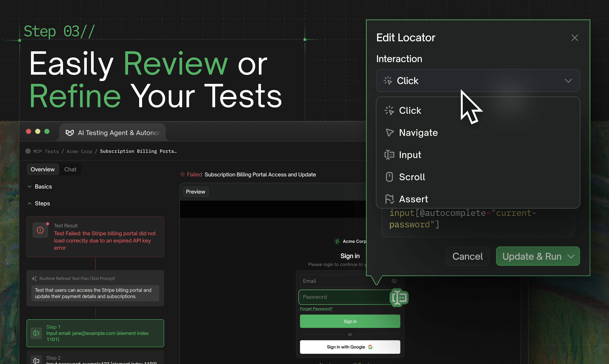Image resolution: width=609 pixels, height=364 pixels.
Task: Toggle email visibility with the eye icon
Action: coord(394,281)
